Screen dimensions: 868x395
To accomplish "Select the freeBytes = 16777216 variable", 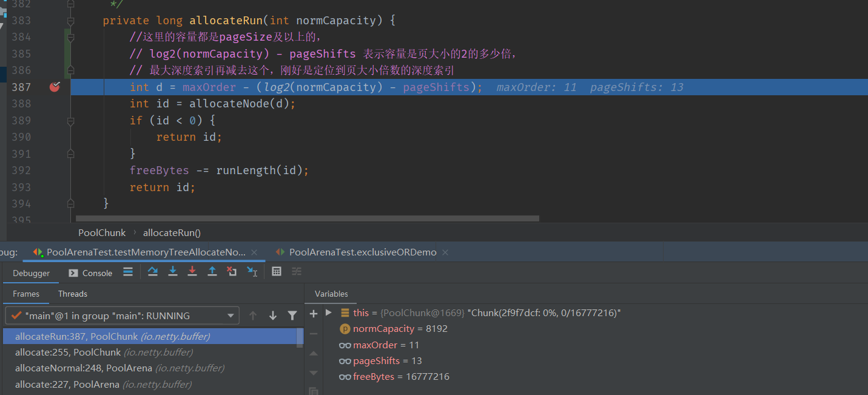I will pos(394,377).
